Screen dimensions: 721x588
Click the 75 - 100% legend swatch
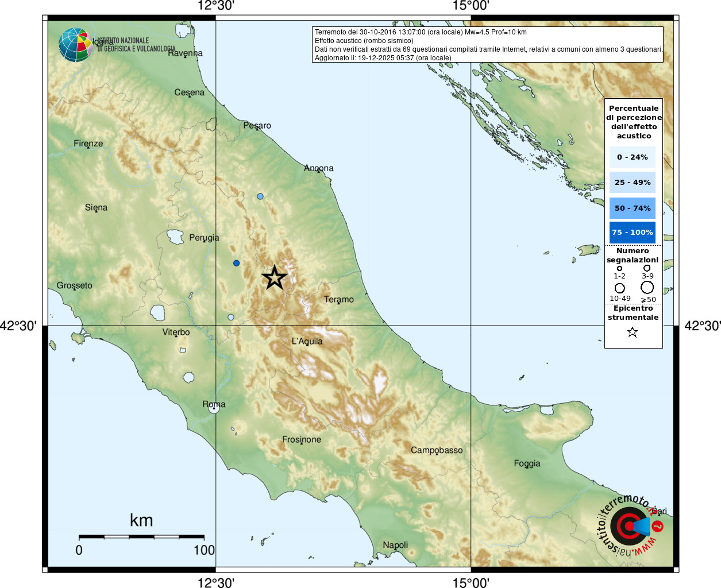(633, 233)
